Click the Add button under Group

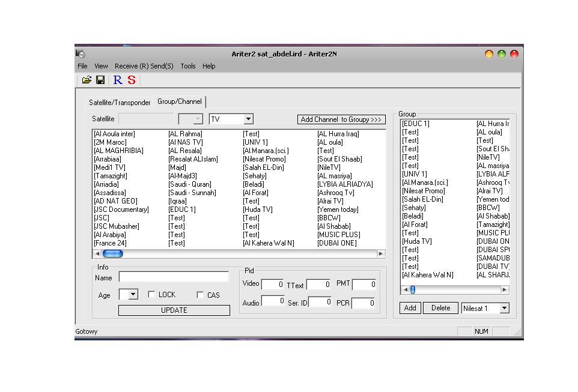coord(410,308)
